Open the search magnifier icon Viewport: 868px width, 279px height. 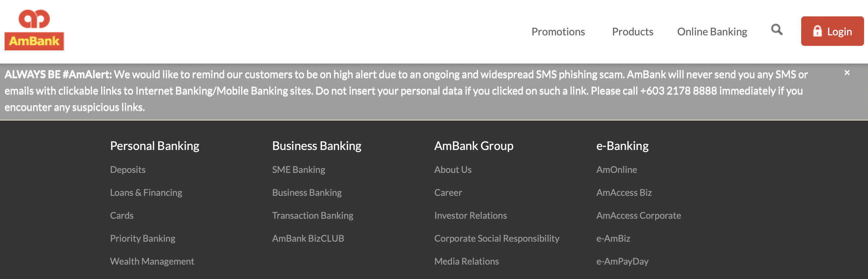(777, 30)
